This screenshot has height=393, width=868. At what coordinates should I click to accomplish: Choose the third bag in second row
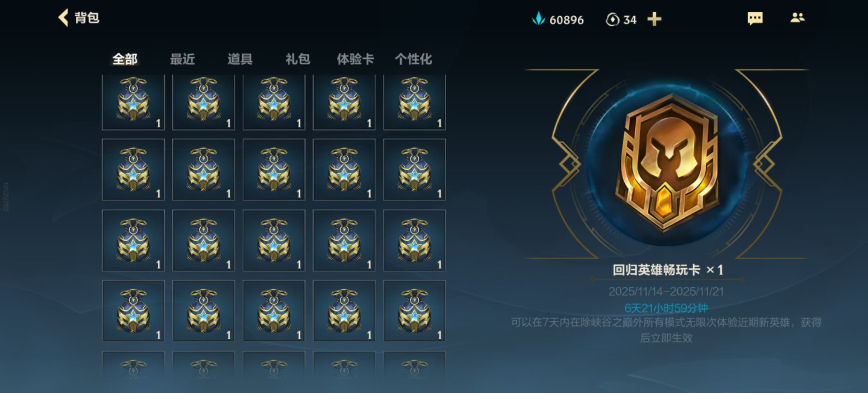click(274, 169)
